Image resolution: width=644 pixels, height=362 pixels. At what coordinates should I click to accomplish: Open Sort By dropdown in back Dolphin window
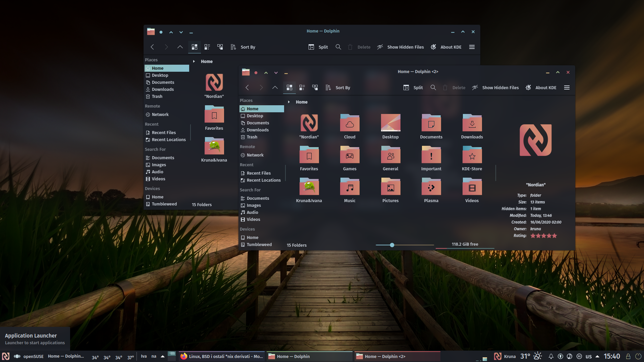[243, 47]
